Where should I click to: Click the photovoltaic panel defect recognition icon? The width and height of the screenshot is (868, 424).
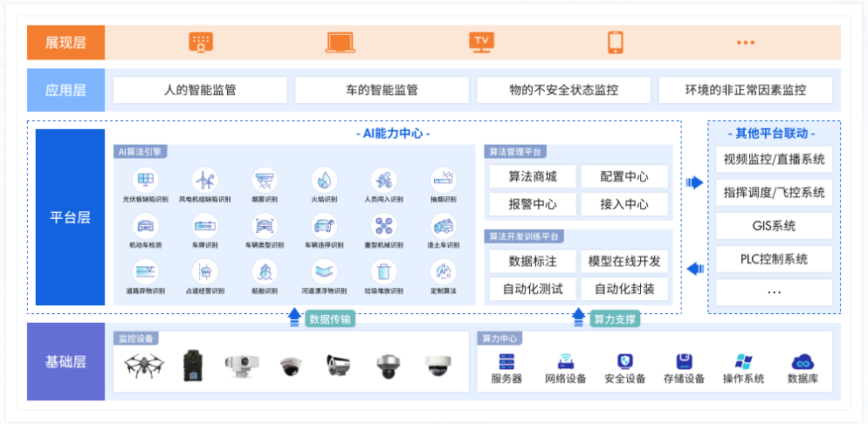click(x=146, y=180)
